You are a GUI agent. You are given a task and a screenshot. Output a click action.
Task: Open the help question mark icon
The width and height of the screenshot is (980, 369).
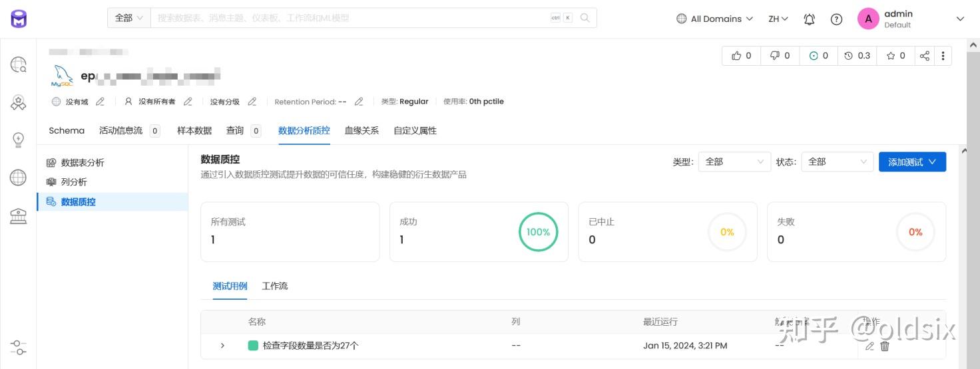coord(837,19)
